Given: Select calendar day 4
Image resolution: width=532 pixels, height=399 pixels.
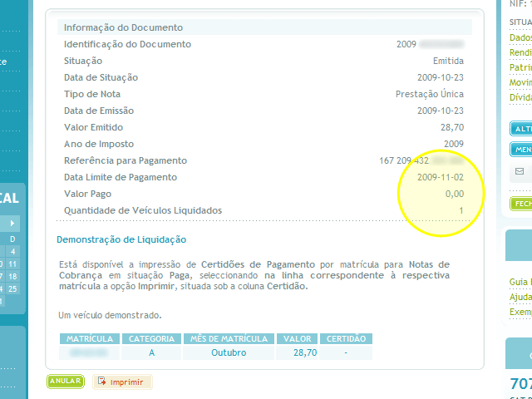Looking at the screenshot, I should click(12, 251).
